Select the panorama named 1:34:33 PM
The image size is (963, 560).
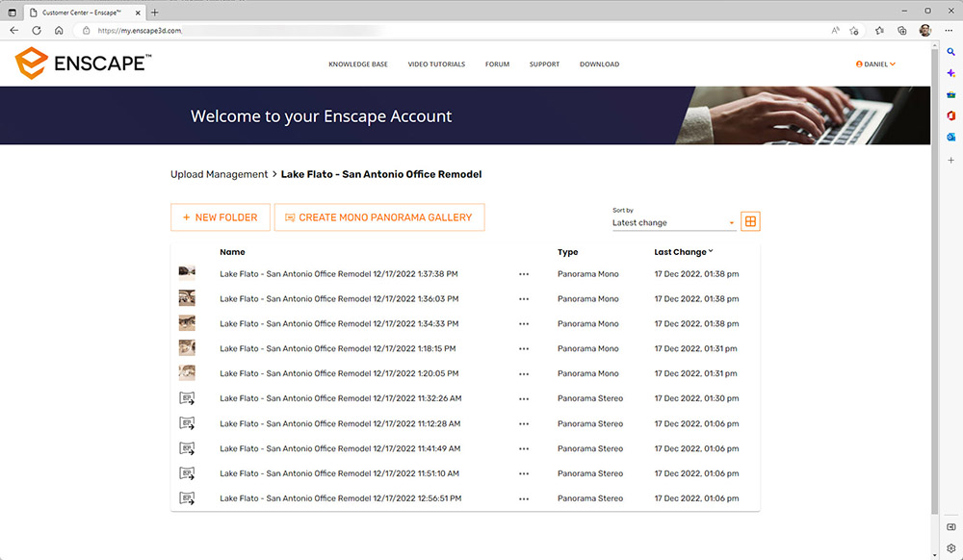339,324
